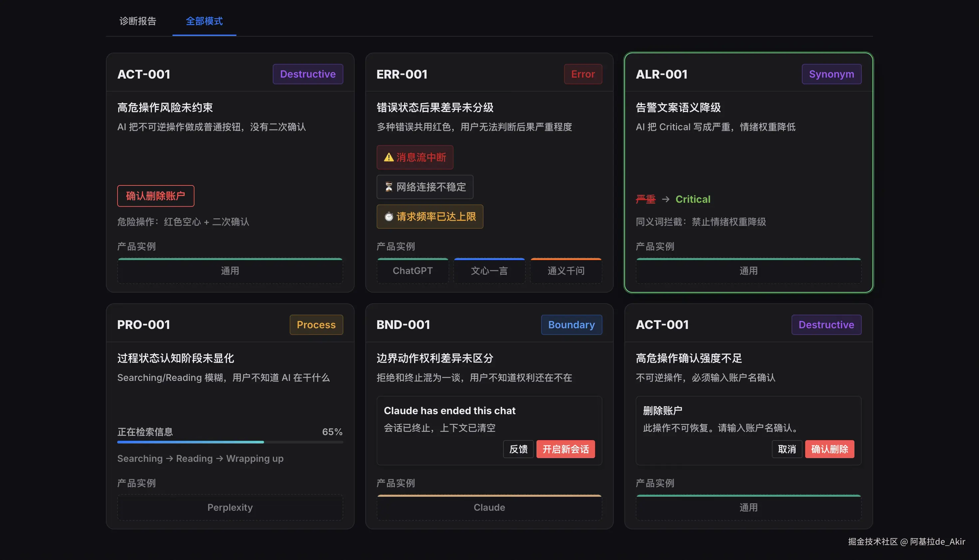Viewport: 979px width, 560px height.
Task: Click the struck-through 严重 text
Action: coord(645,199)
